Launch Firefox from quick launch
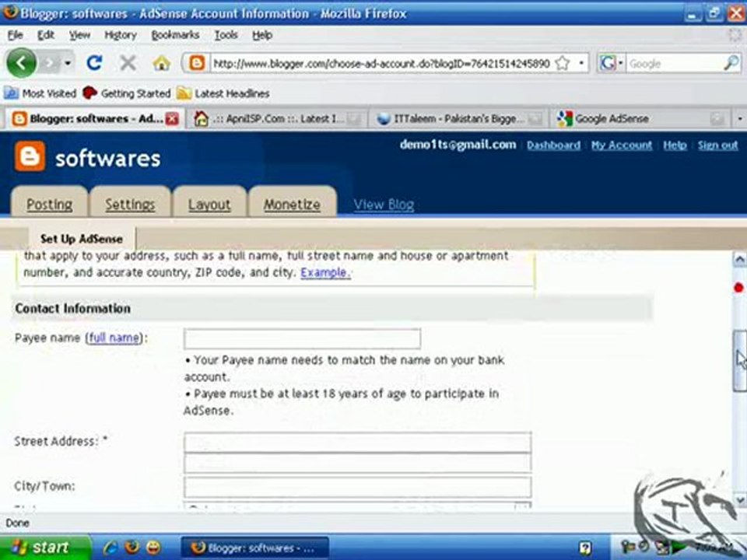Viewport: 747px width, 560px height. pyautogui.click(x=132, y=548)
